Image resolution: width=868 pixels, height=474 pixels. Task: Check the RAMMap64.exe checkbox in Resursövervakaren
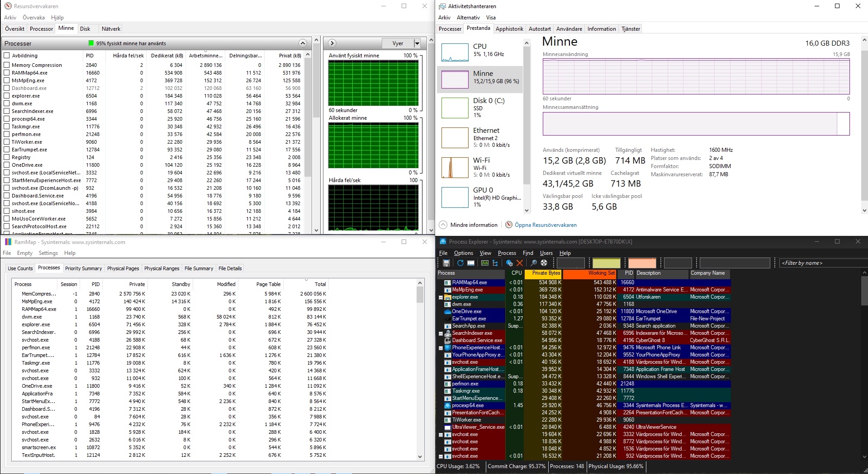[7, 73]
